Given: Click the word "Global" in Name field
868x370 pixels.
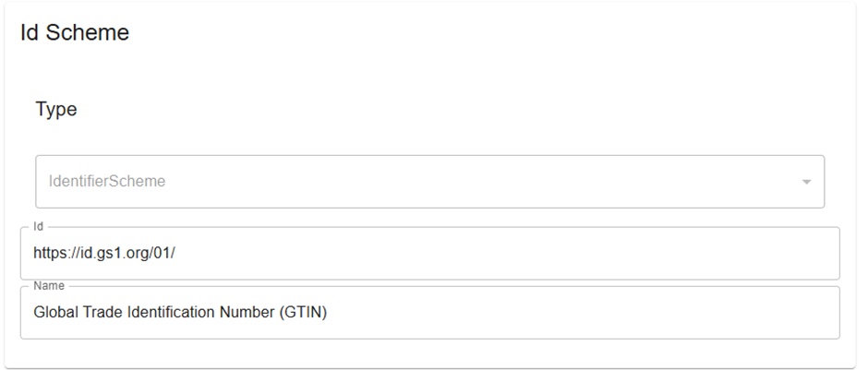Looking at the screenshot, I should click(x=54, y=313).
